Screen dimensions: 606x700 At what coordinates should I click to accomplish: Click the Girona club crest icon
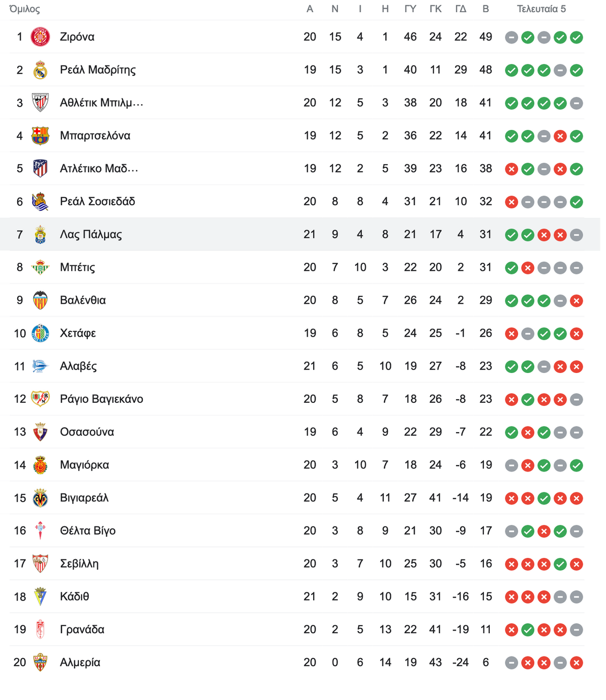pos(40,37)
